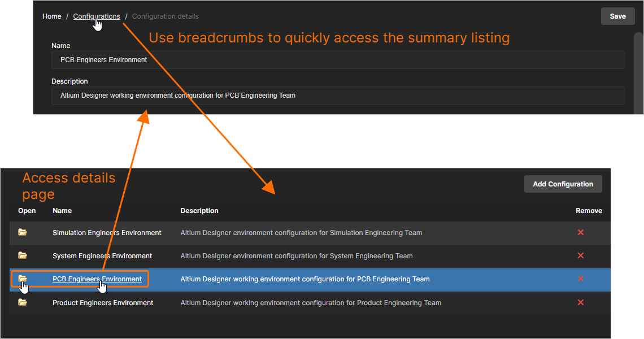Select Product Engineers Environment name
Screen dimensions: 644x339
(103, 302)
